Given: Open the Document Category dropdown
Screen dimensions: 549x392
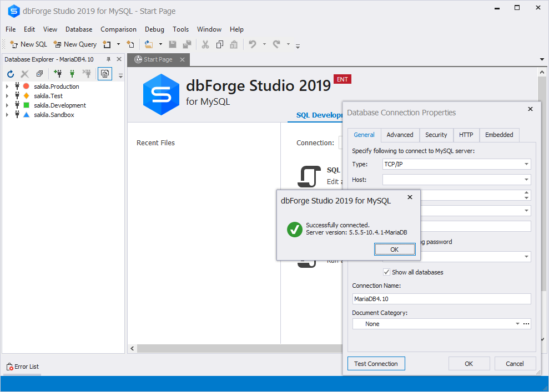Looking at the screenshot, I should click(x=517, y=324).
